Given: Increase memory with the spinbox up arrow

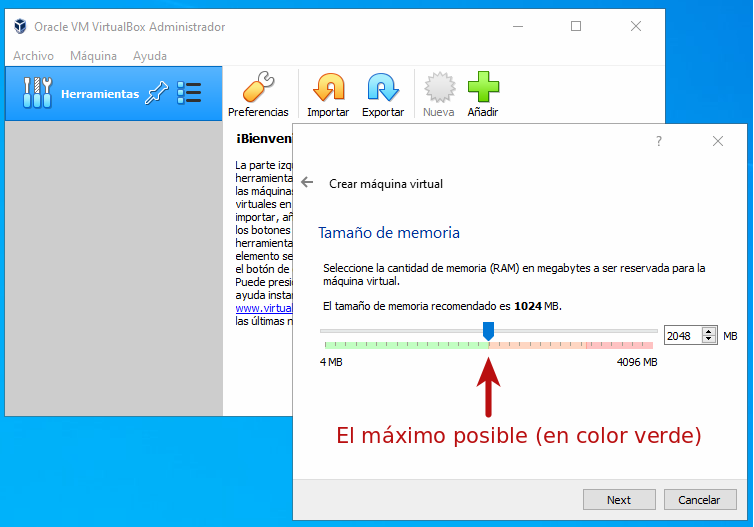Looking at the screenshot, I should point(708,331).
